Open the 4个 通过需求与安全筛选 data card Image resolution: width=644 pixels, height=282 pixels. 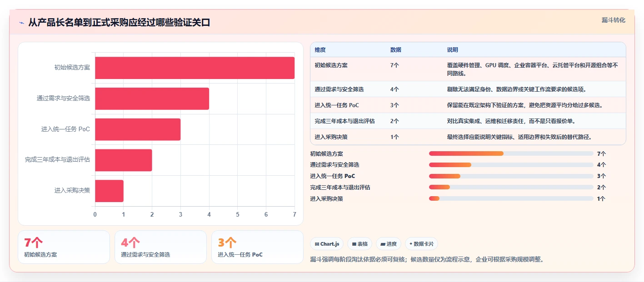[161, 247]
